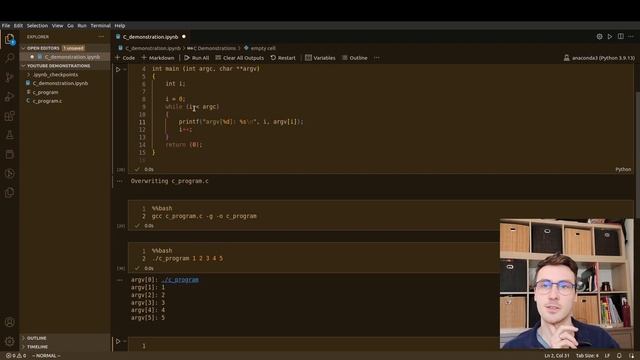Show the notebook Outline

coord(355,58)
